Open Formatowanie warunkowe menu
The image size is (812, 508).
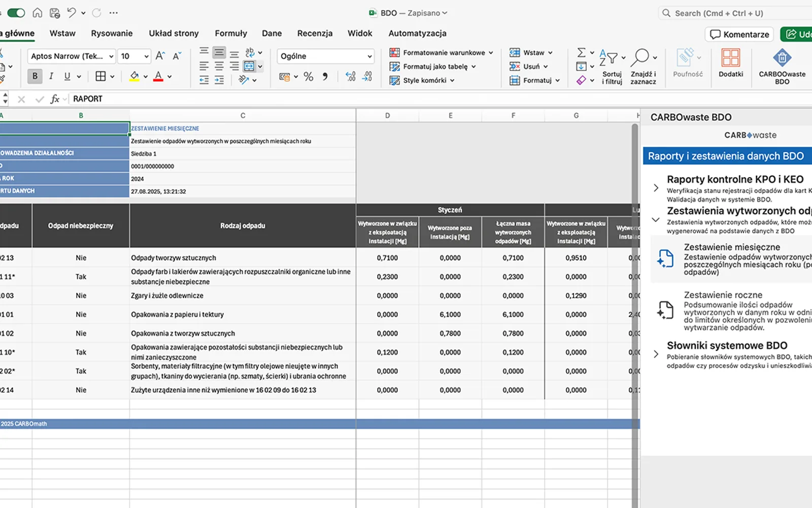[441, 52]
